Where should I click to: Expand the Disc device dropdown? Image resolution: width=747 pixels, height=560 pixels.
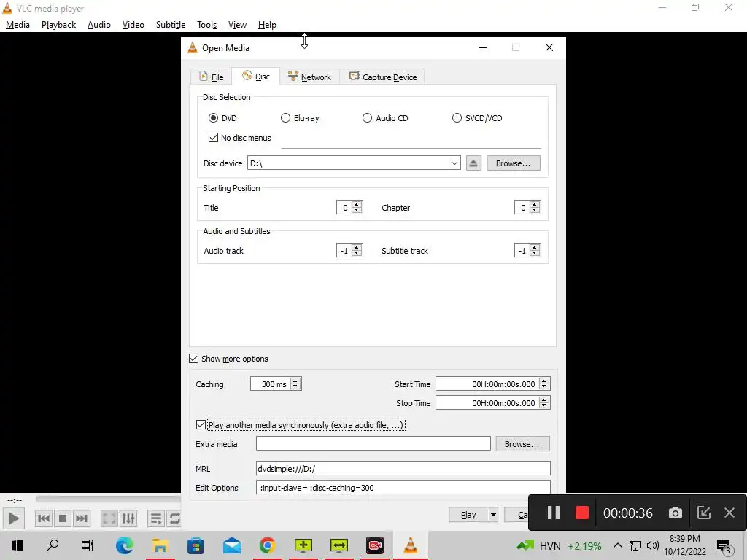click(x=454, y=163)
